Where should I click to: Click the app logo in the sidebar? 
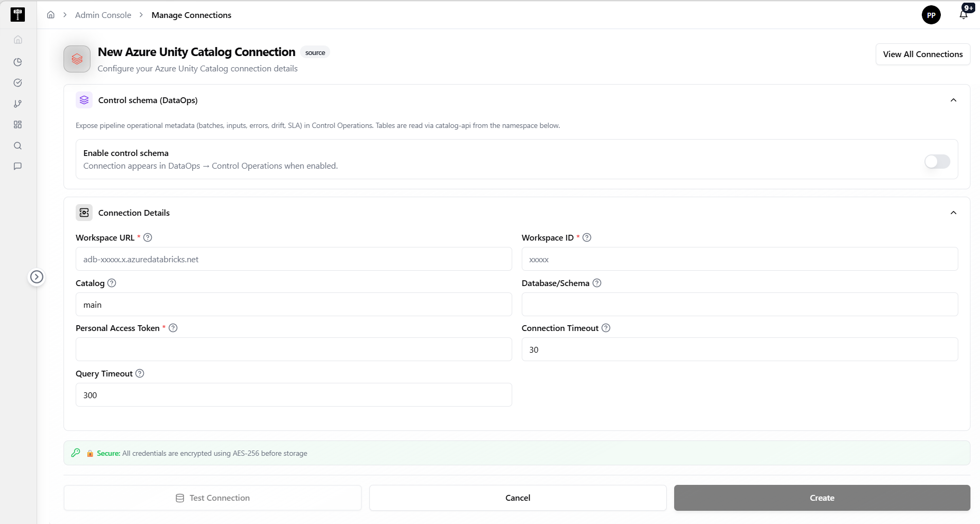(17, 15)
